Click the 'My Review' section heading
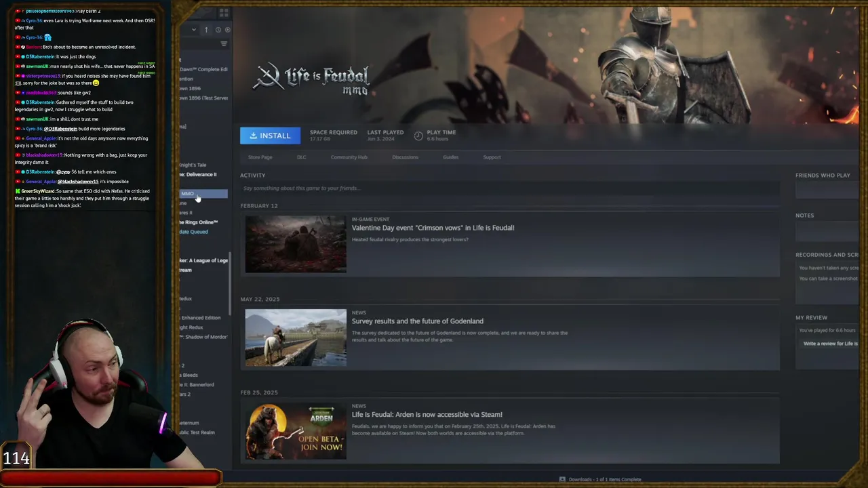The image size is (868, 488). pyautogui.click(x=811, y=317)
